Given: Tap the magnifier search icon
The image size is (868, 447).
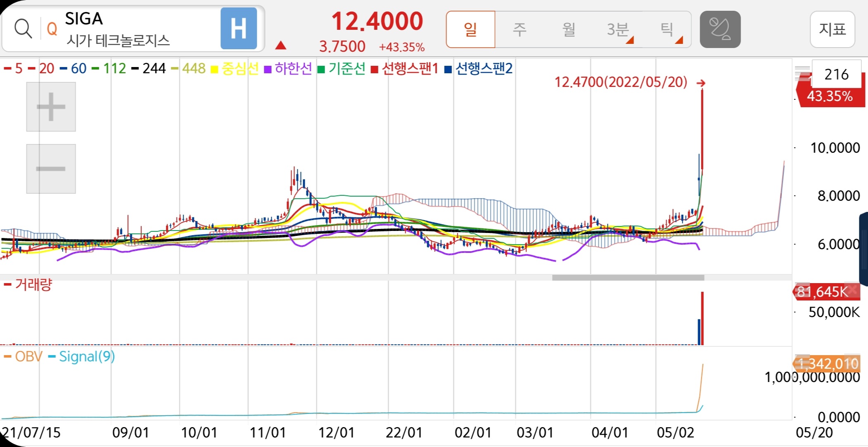Looking at the screenshot, I should (x=23, y=29).
